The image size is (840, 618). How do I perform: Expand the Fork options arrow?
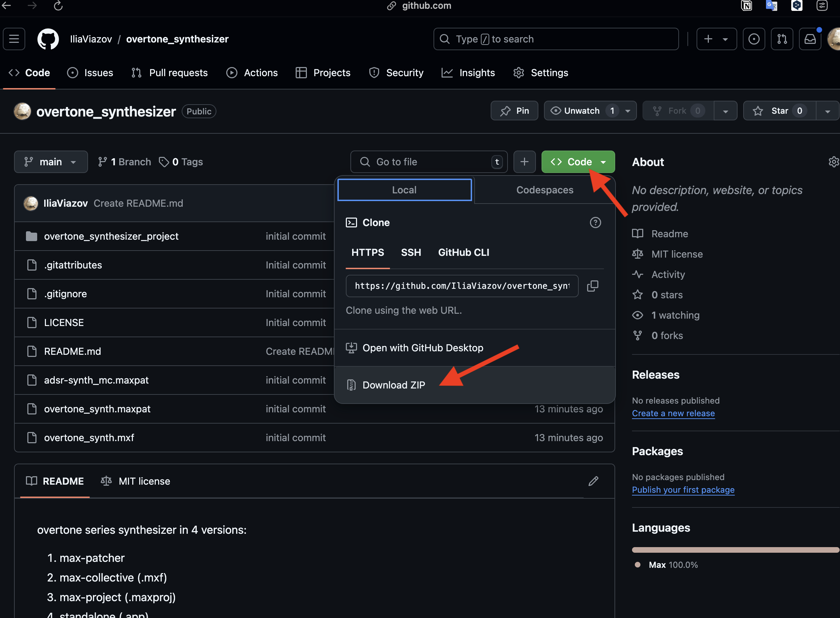click(x=725, y=111)
